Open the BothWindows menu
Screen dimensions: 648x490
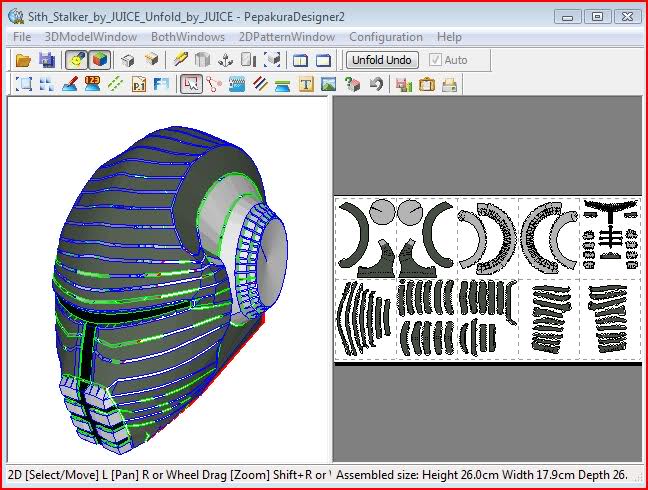pyautogui.click(x=188, y=37)
